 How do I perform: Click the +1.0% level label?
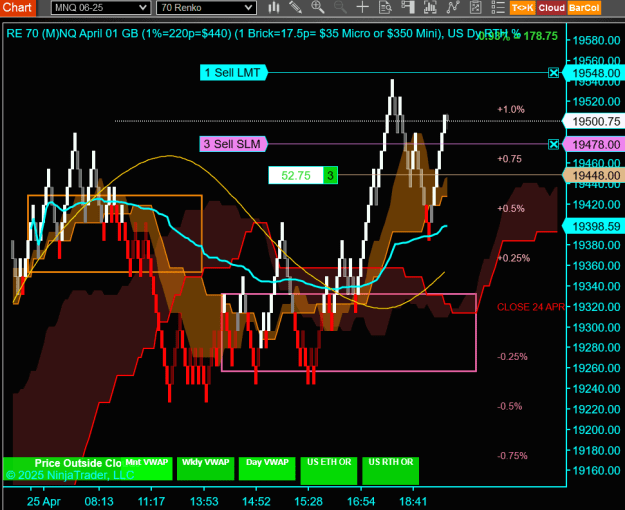pos(511,109)
